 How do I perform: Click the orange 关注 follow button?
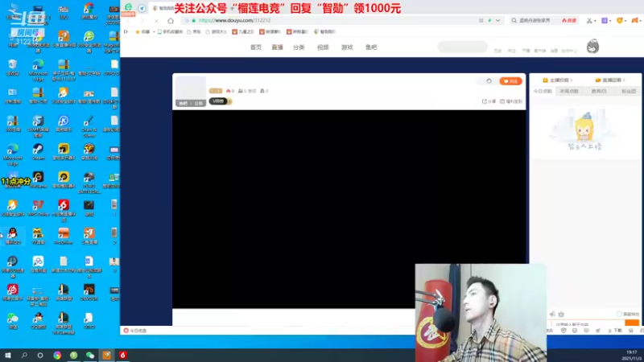510,81
